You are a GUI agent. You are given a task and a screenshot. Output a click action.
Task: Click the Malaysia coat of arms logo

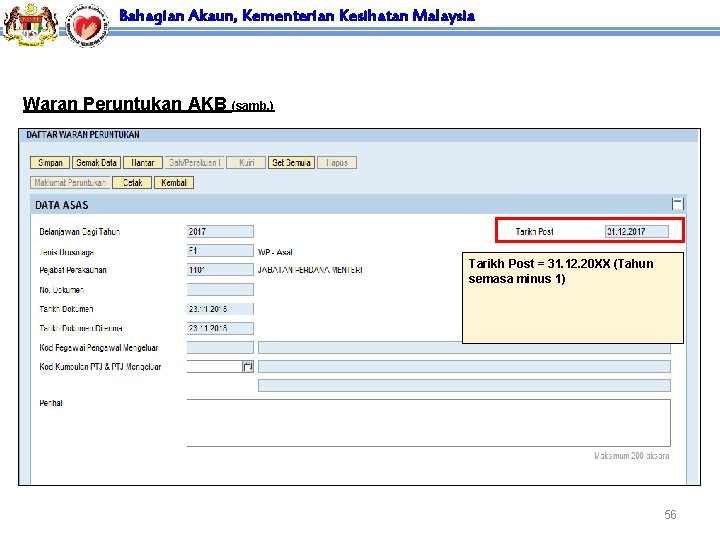pos(30,24)
